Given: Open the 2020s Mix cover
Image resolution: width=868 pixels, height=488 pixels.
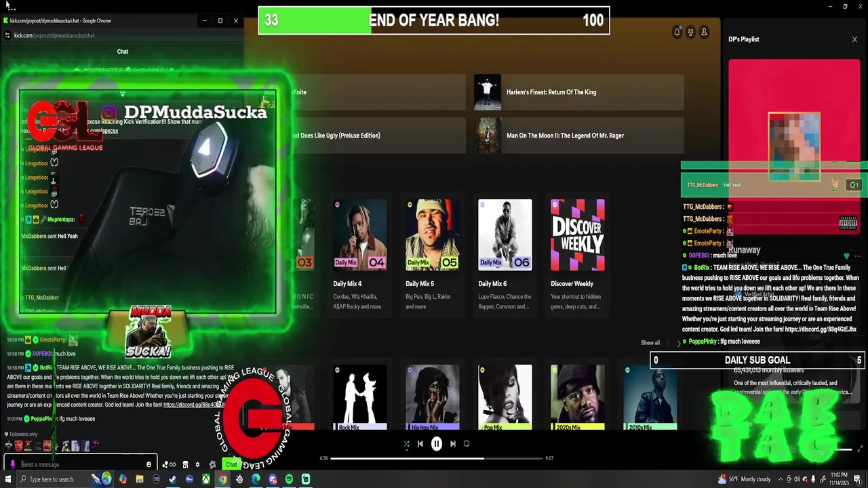Looking at the screenshot, I should [578, 397].
